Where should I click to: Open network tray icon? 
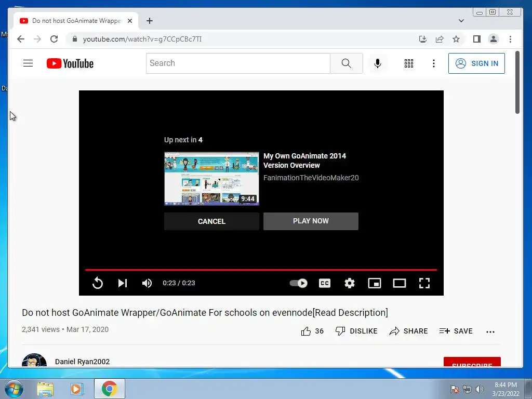pyautogui.click(x=467, y=389)
